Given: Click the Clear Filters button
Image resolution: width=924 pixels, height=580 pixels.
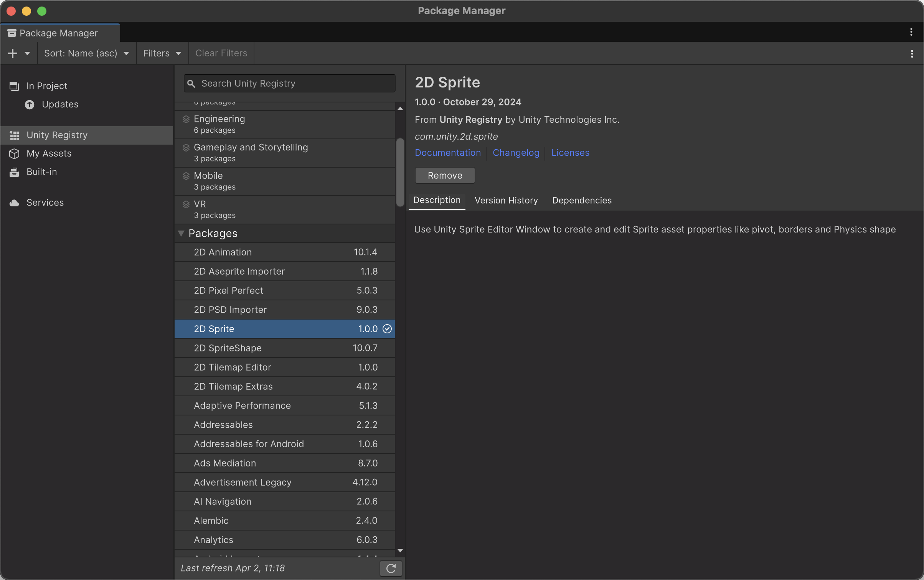Looking at the screenshot, I should coord(221,53).
